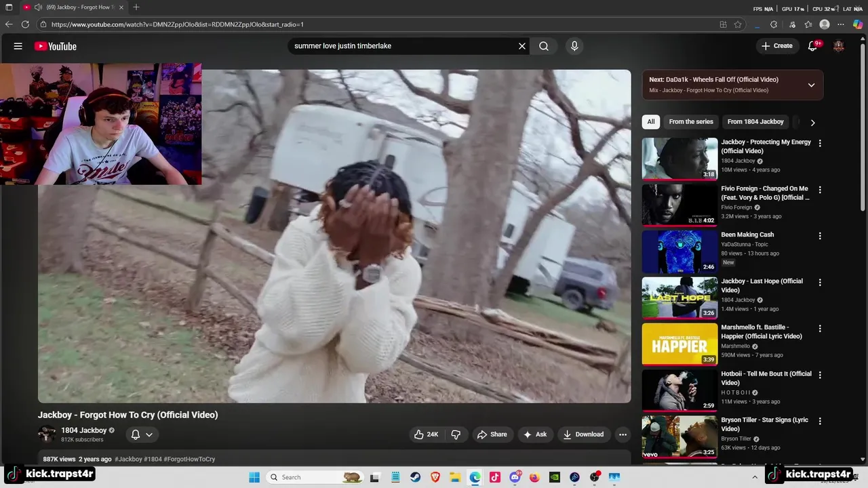Open Brave browser from the taskbar
This screenshot has height=488, width=868.
[435, 477]
